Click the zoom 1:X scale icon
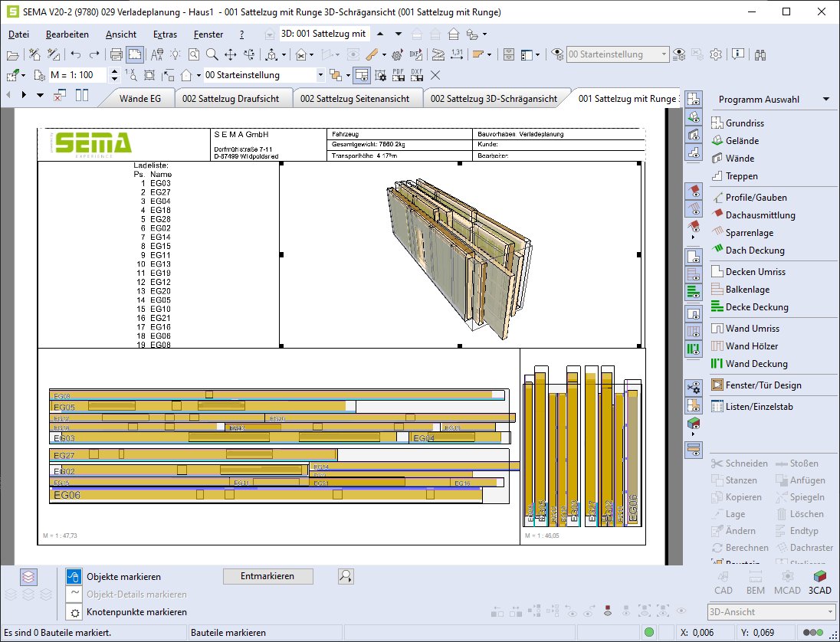 131,75
